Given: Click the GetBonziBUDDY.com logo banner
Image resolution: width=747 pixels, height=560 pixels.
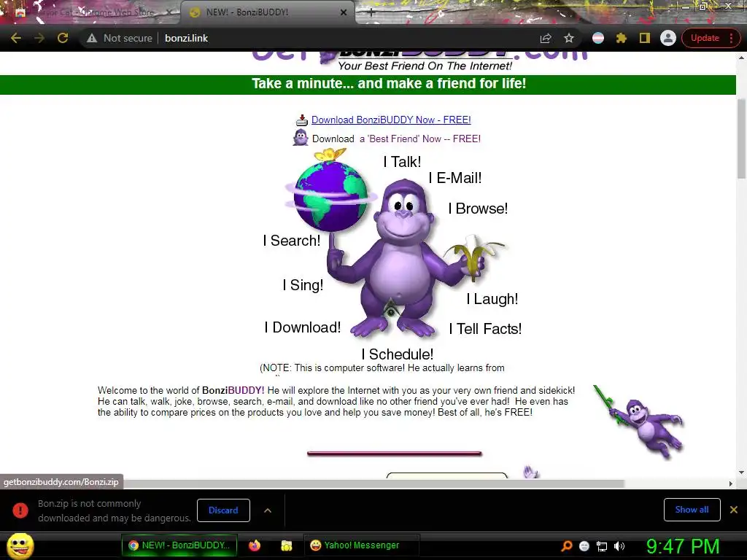Looking at the screenshot, I should click(x=419, y=61).
